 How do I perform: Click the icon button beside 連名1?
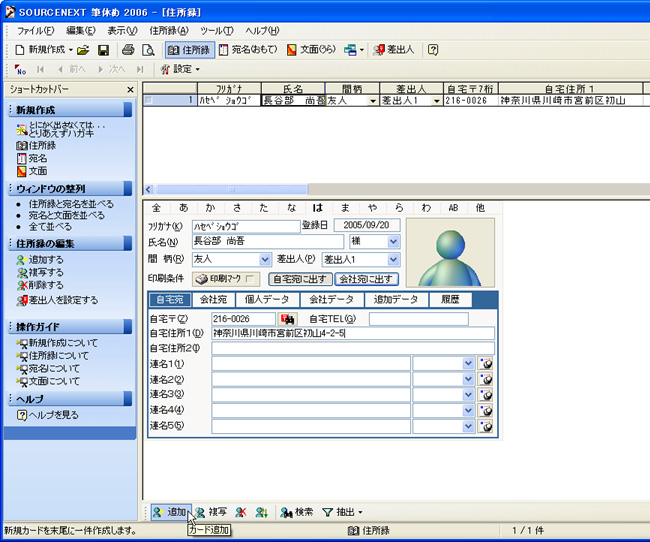[485, 364]
